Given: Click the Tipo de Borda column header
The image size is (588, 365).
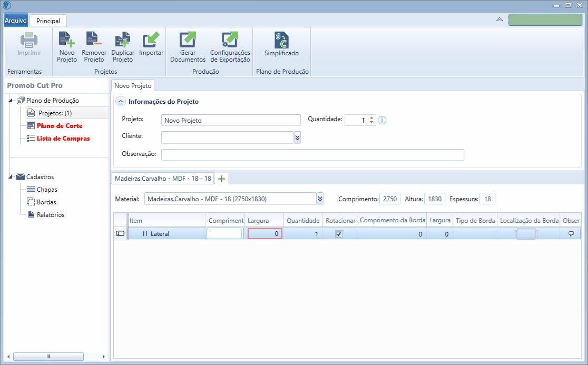Looking at the screenshot, I should [475, 220].
